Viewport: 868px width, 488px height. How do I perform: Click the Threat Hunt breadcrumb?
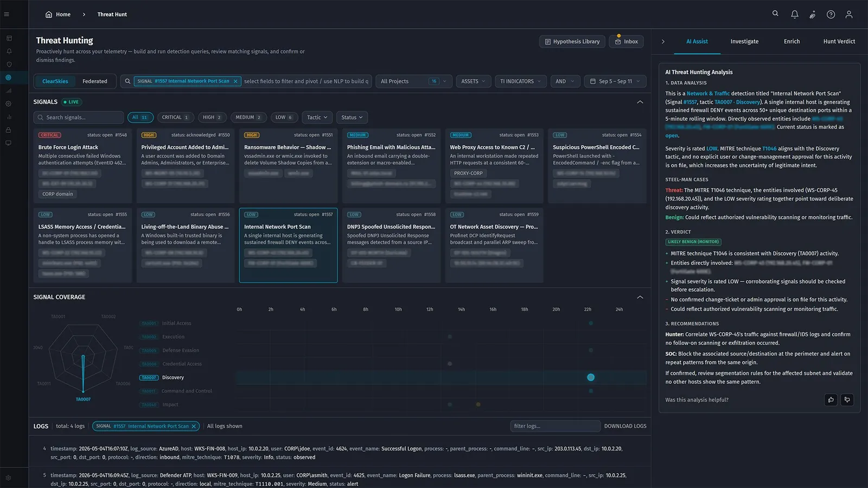(112, 15)
